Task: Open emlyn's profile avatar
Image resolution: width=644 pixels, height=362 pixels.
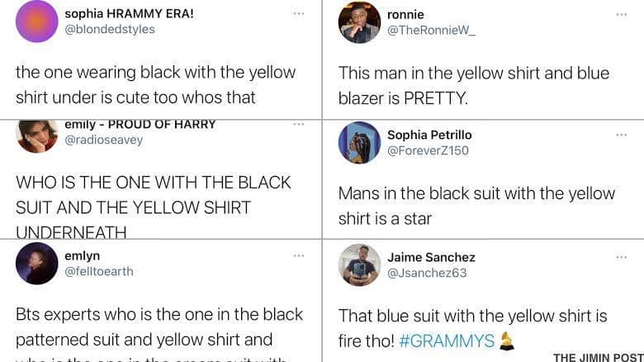Action: pos(37,264)
